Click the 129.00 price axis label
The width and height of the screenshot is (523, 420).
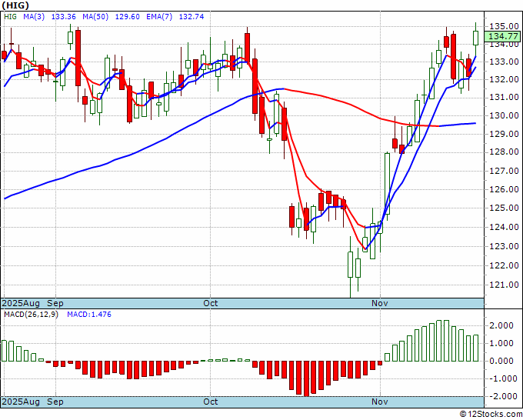pyautogui.click(x=504, y=134)
